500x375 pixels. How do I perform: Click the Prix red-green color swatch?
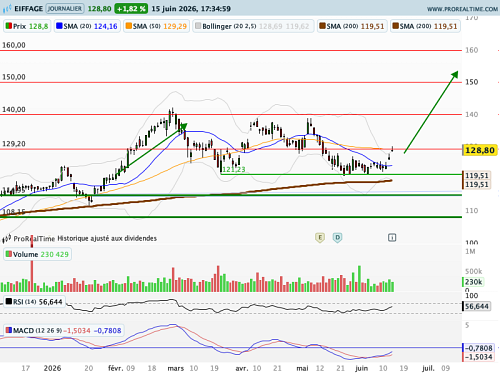(x=9, y=26)
